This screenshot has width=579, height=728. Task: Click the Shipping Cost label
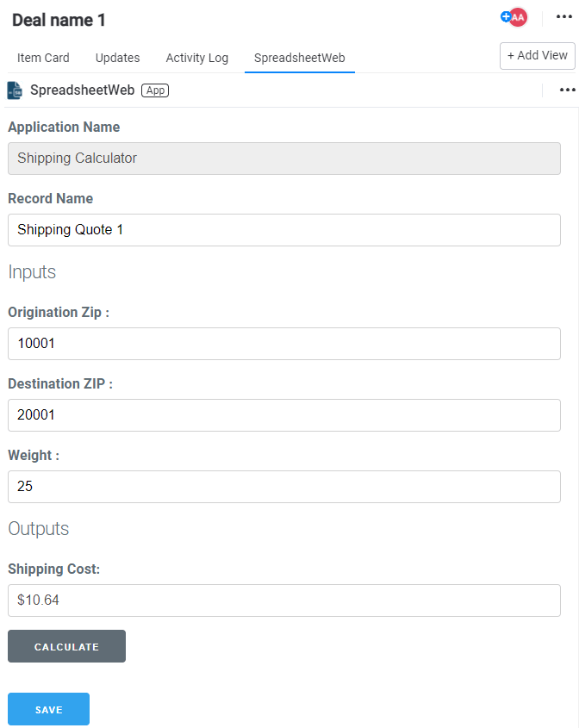[x=54, y=569]
